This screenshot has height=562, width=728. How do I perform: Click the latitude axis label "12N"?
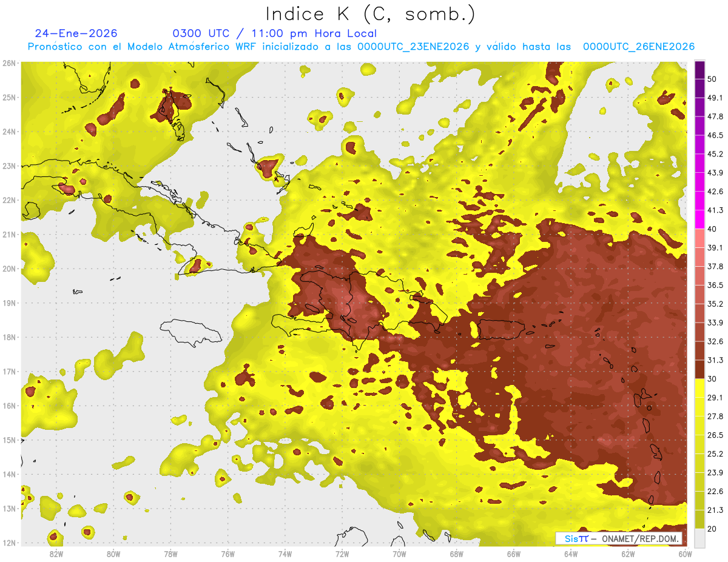[x=8, y=543]
